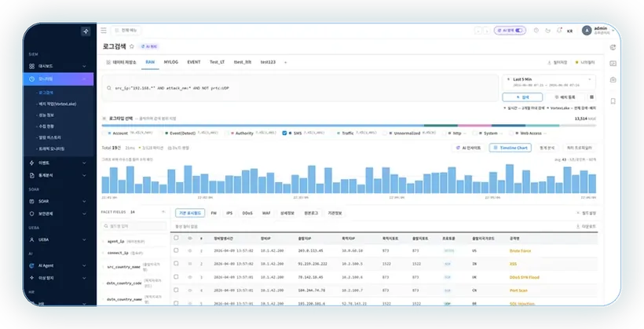This screenshot has width=644, height=329.
Task: Open the WAF field tab
Action: (266, 213)
